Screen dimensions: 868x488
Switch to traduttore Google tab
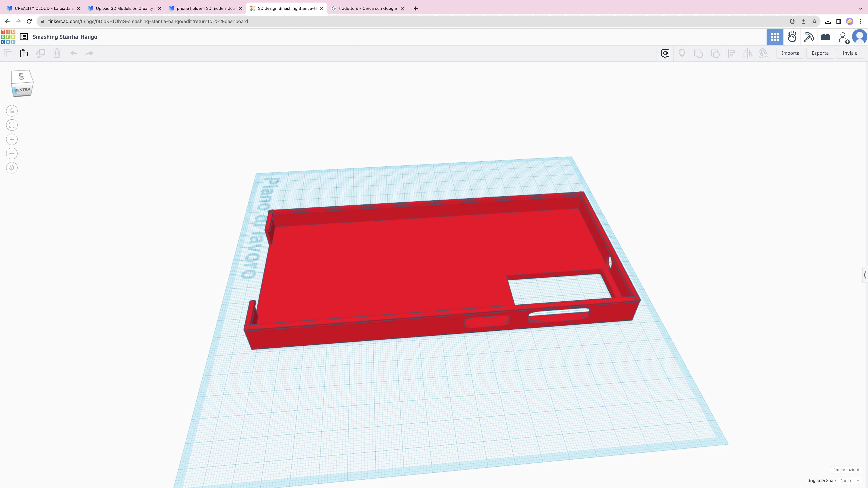(368, 8)
